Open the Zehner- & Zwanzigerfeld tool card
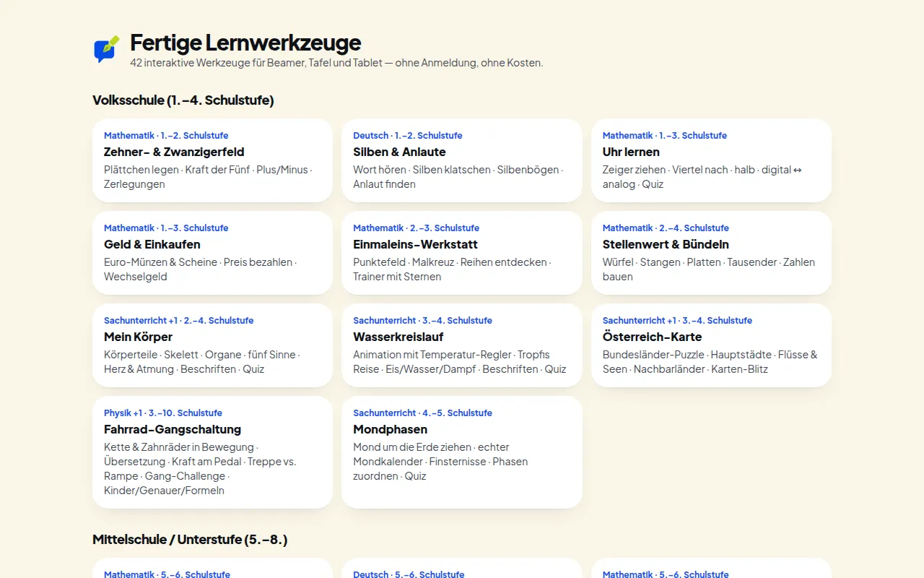Viewport: 924px width, 578px height. coord(212,160)
